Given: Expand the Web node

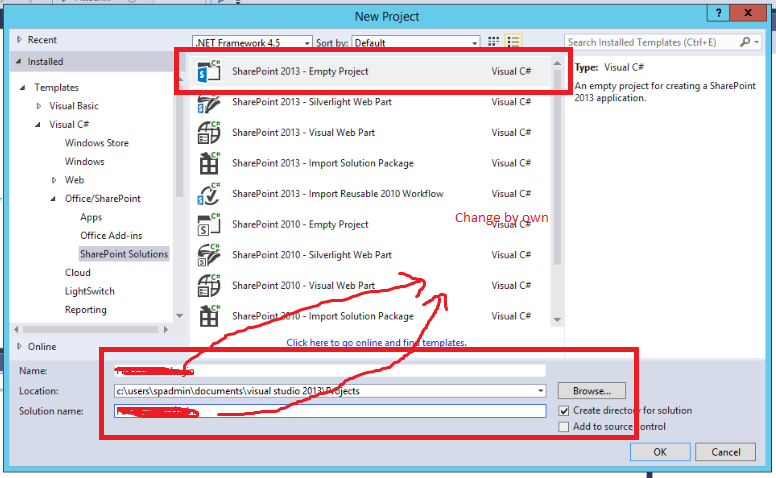Looking at the screenshot, I should [54, 180].
